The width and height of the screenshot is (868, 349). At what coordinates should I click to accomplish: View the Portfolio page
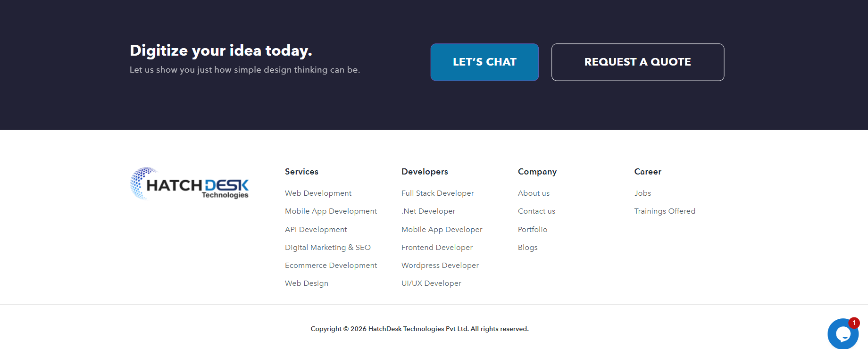tap(533, 230)
